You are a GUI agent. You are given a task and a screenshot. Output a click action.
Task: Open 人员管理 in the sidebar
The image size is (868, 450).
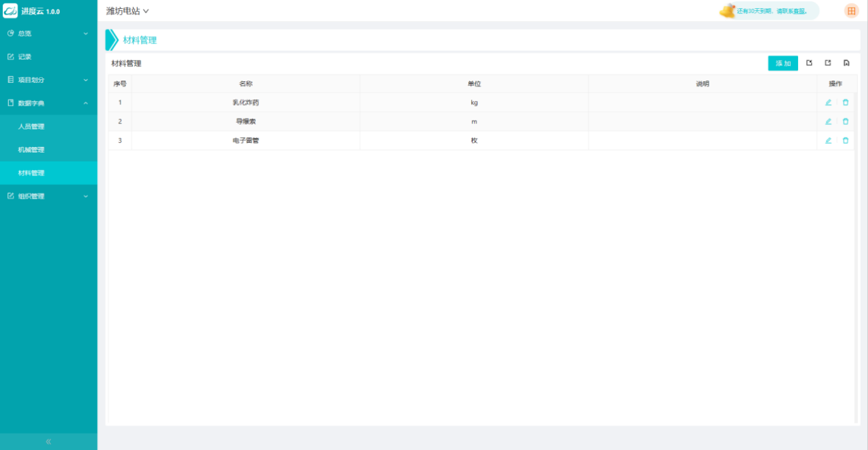(31, 127)
